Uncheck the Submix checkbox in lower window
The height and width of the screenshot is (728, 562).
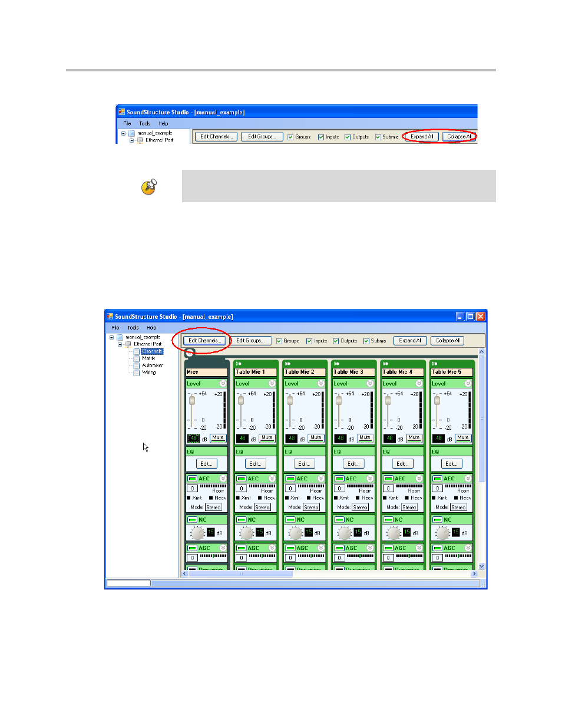[x=366, y=341]
